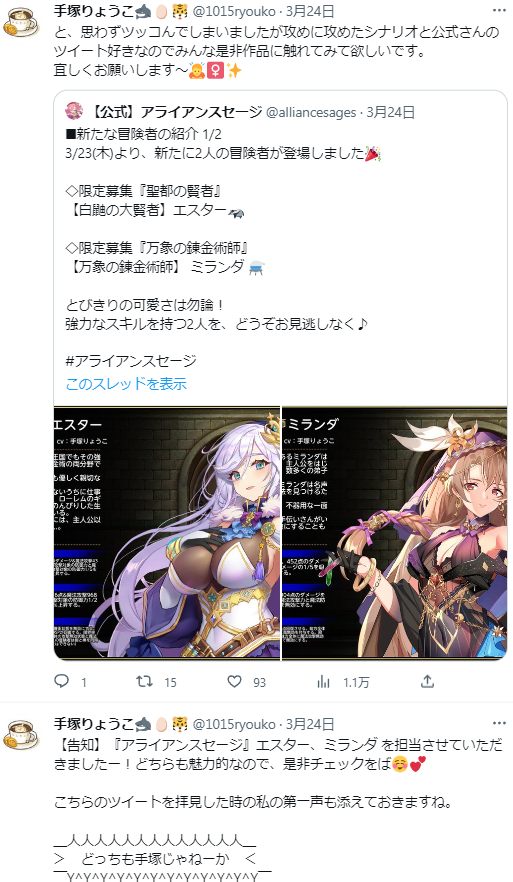This screenshot has height=882, width=513.
Task: Click the coffee cup avatar of the top tweet
Action: [21, 21]
